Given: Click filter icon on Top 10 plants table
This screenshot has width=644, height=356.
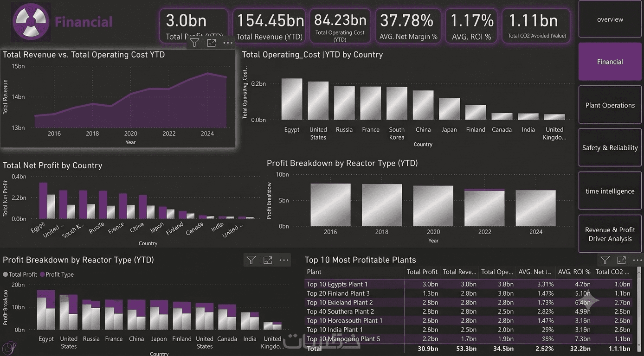Looking at the screenshot, I should [605, 260].
